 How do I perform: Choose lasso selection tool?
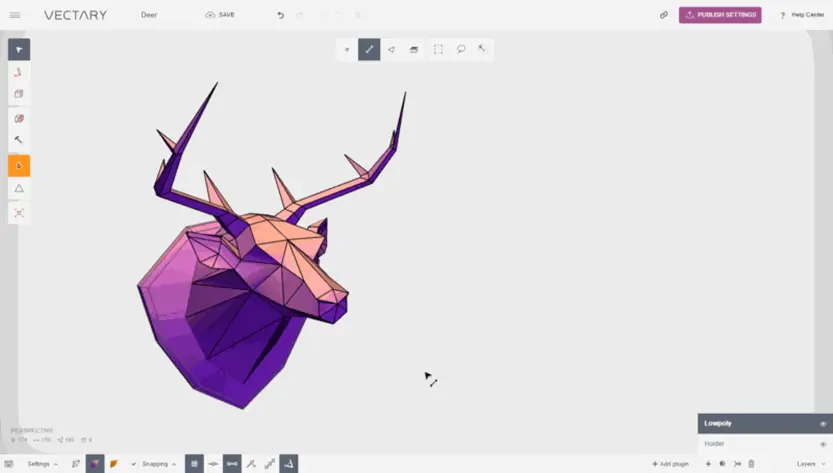pyautogui.click(x=461, y=49)
